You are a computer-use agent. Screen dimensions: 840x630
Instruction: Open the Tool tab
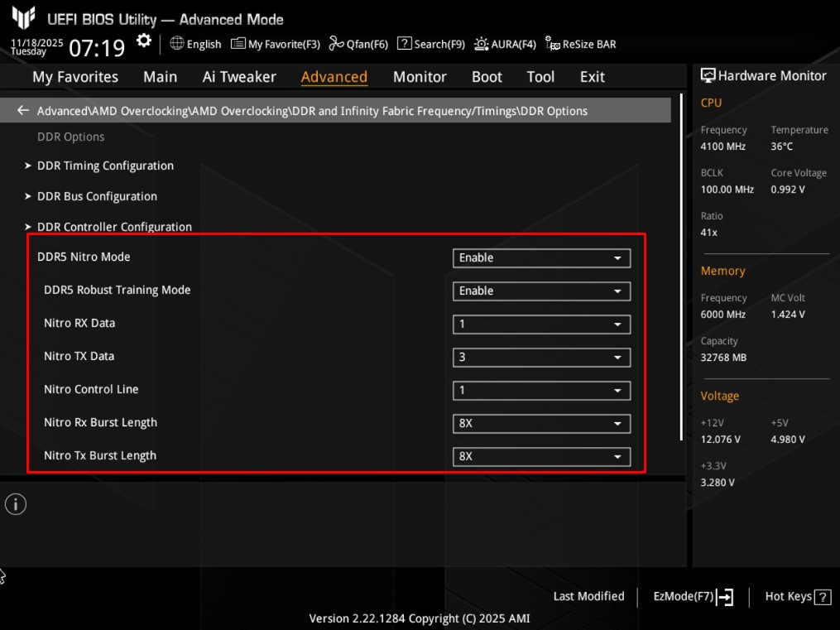[540, 77]
